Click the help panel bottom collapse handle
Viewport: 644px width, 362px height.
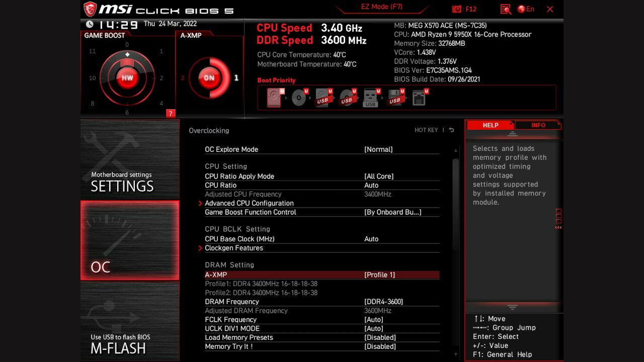(x=513, y=307)
